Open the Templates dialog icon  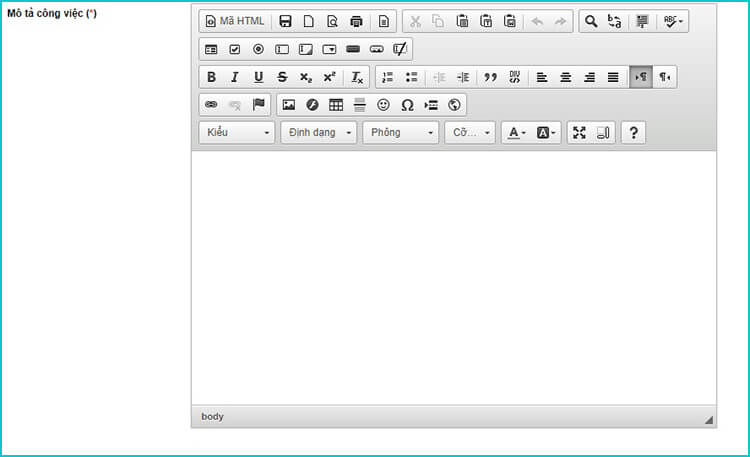pyautogui.click(x=384, y=21)
